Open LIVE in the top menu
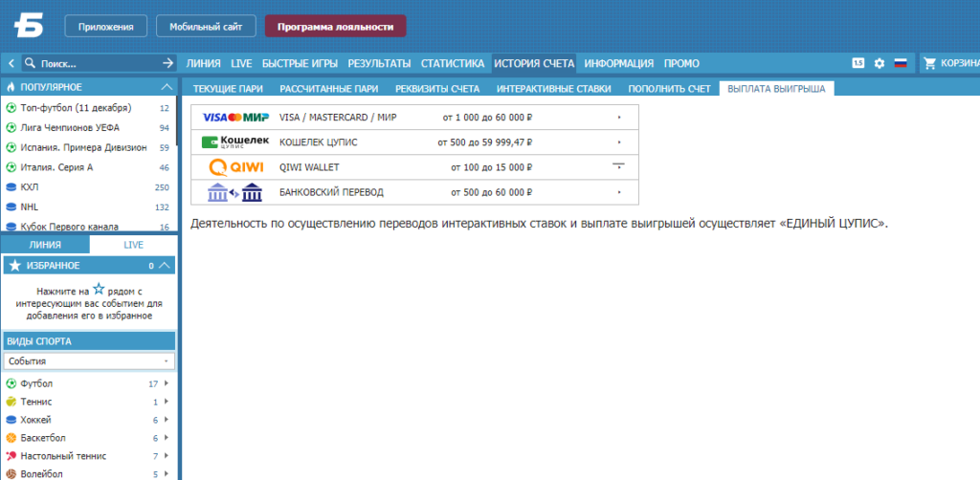980x480 pixels. point(241,63)
